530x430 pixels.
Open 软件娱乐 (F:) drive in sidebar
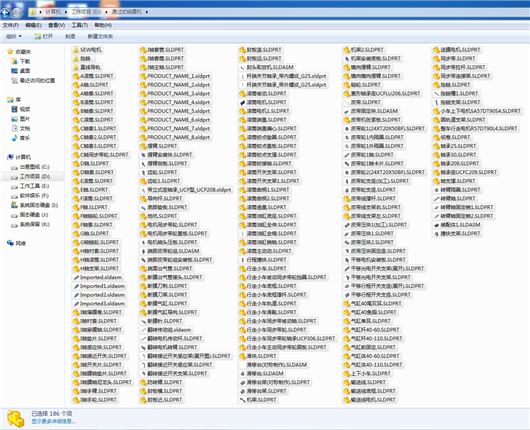pos(30,196)
